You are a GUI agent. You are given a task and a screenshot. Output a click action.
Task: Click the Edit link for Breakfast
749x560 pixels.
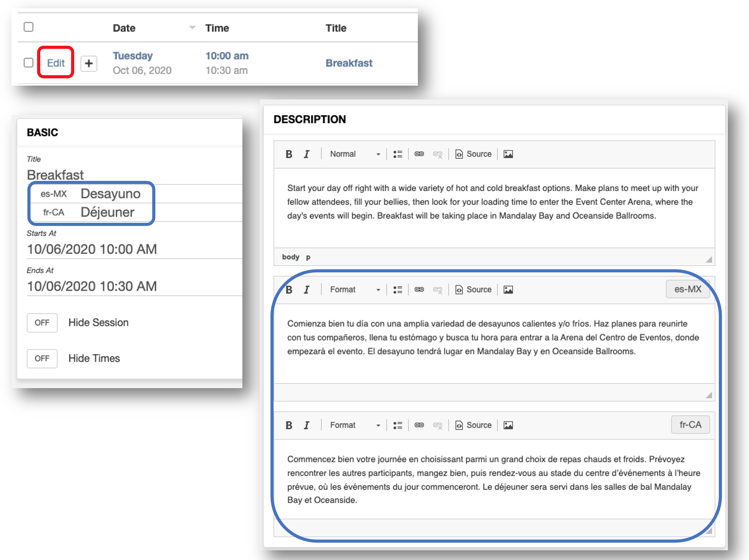pyautogui.click(x=56, y=63)
